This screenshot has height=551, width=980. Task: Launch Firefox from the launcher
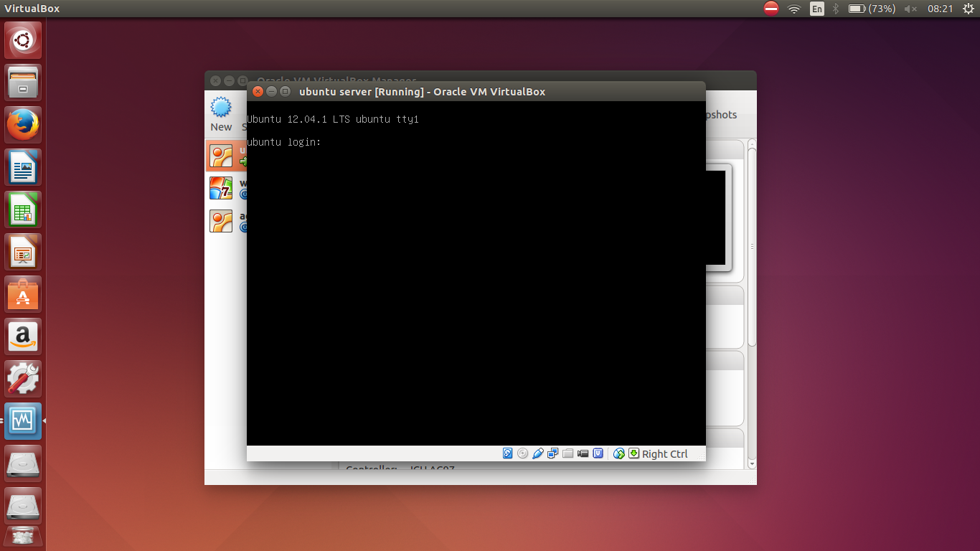[x=23, y=125]
